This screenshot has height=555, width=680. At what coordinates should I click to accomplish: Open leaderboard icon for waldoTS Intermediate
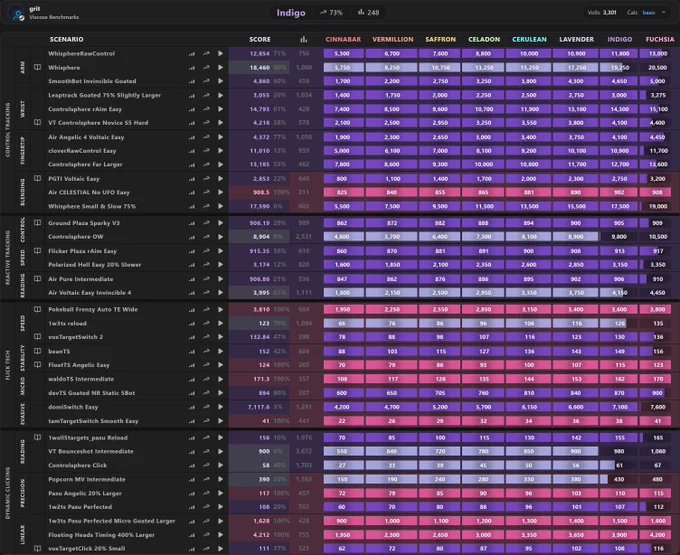coord(192,379)
